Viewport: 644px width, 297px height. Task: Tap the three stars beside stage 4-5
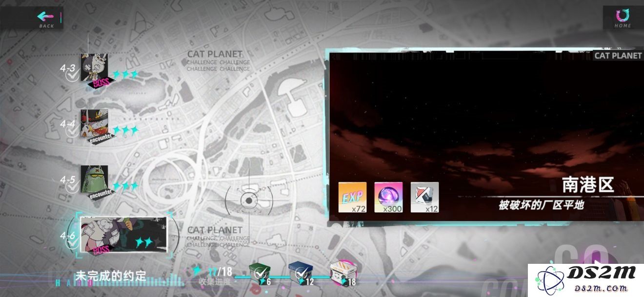pyautogui.click(x=125, y=186)
